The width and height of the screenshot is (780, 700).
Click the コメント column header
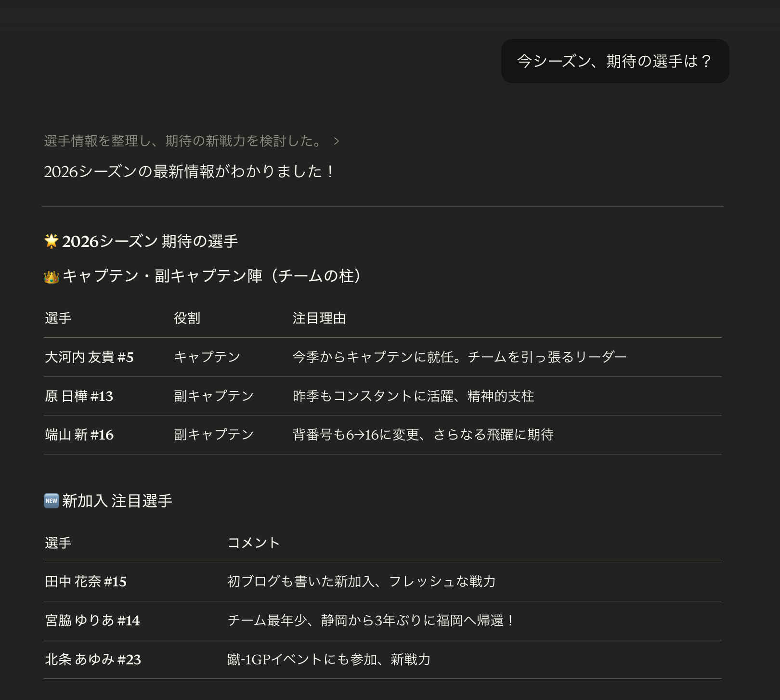254,542
